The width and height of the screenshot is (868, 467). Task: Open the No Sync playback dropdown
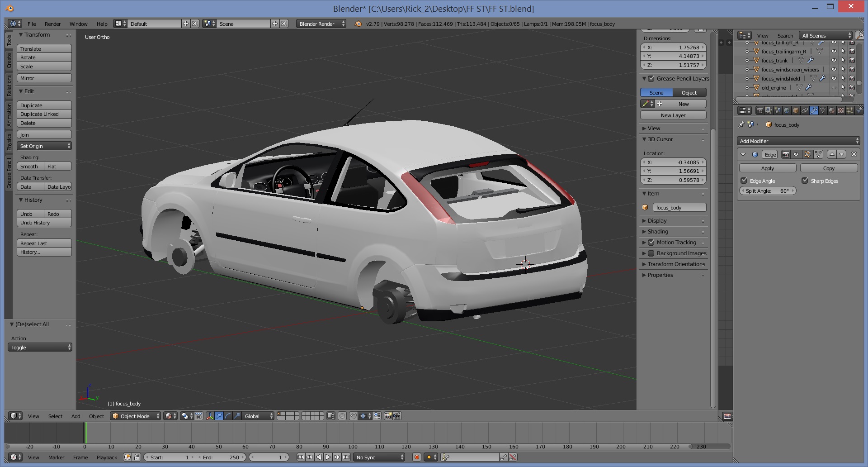point(379,457)
